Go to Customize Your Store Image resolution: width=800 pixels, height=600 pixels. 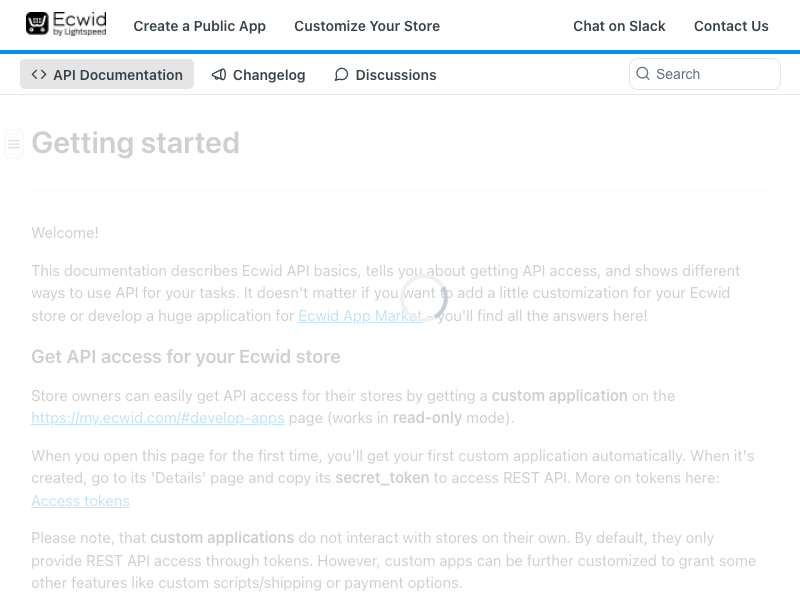pyautogui.click(x=367, y=26)
